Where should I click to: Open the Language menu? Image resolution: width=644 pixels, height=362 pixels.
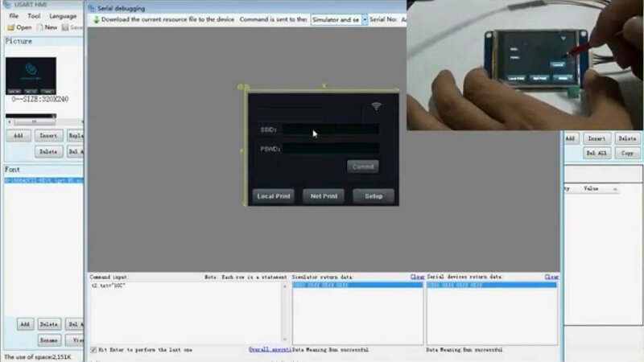[63, 16]
